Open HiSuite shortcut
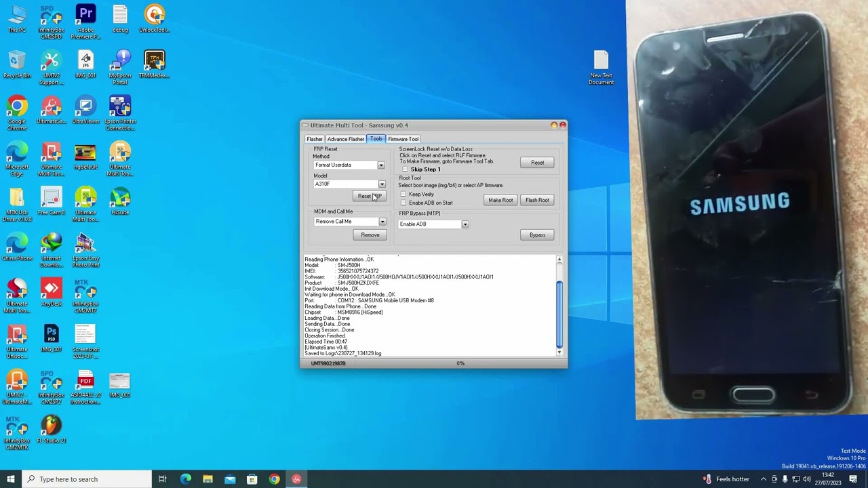The image size is (868, 488). pyautogui.click(x=120, y=201)
